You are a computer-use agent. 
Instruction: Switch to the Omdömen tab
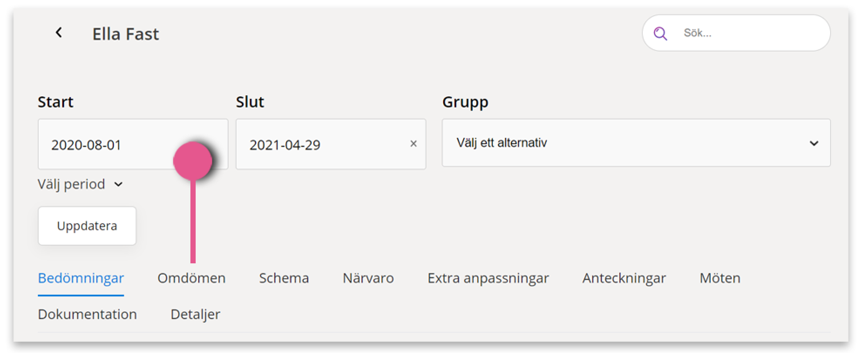[192, 278]
